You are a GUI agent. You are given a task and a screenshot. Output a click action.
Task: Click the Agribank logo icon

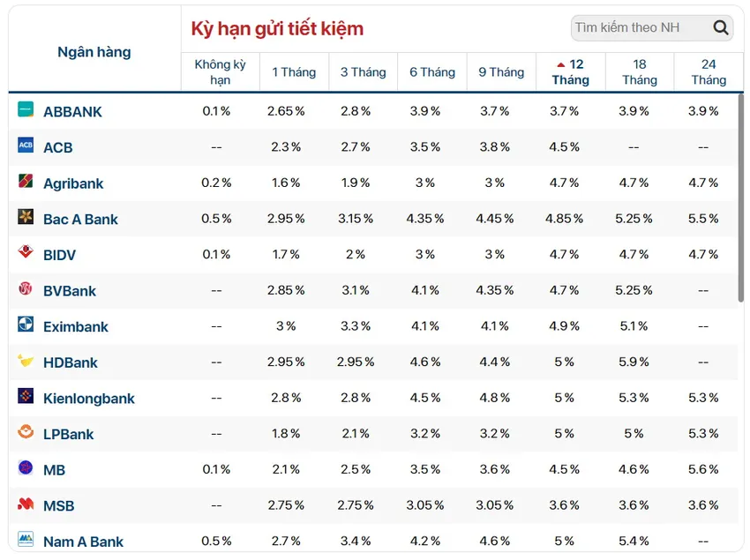[x=26, y=181]
